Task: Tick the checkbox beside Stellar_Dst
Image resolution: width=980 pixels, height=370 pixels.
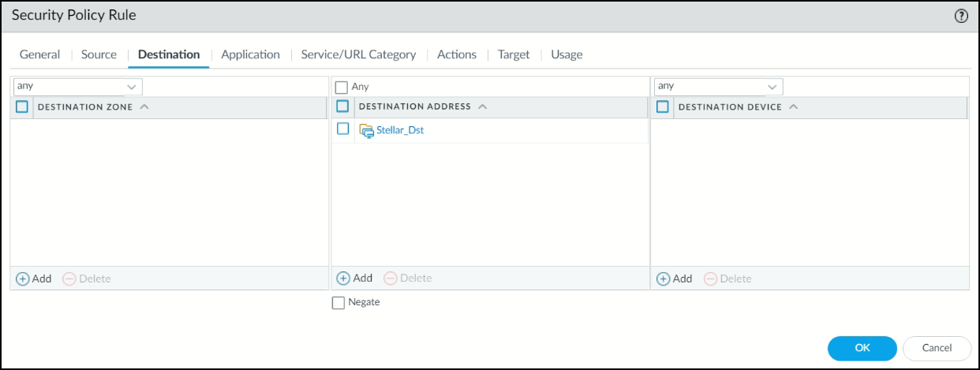Action: click(x=343, y=129)
